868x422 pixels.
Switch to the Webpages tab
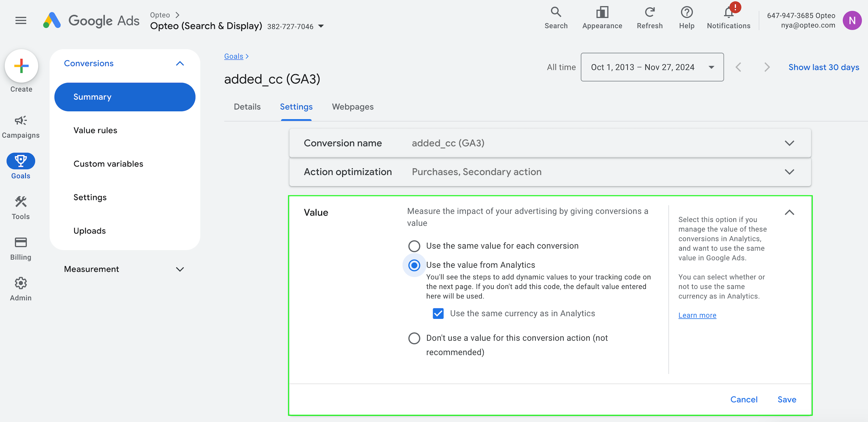[352, 107]
